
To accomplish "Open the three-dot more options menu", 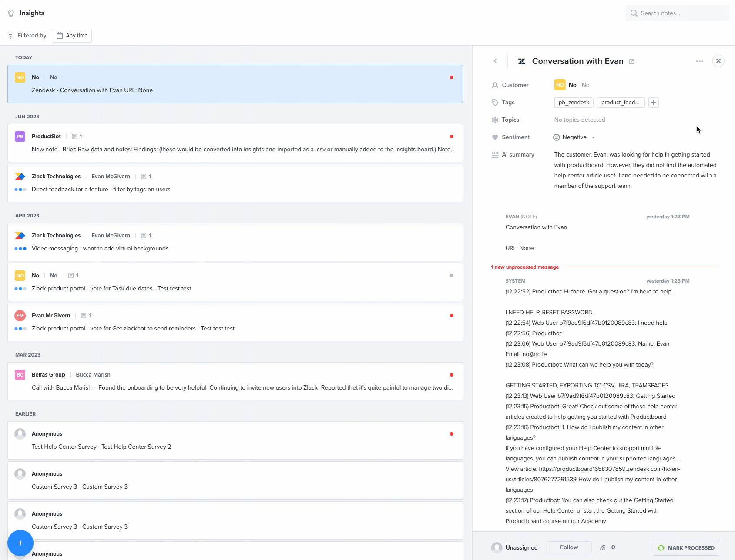I will [x=700, y=61].
